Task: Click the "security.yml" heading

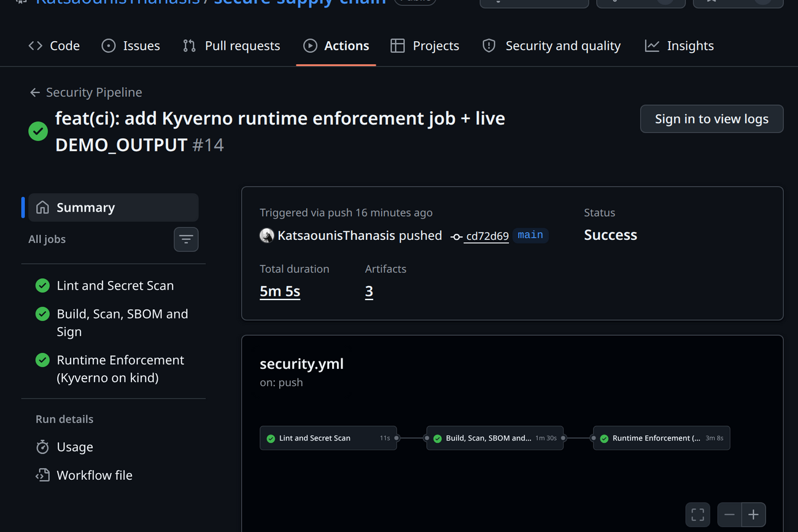Action: pyautogui.click(x=301, y=364)
